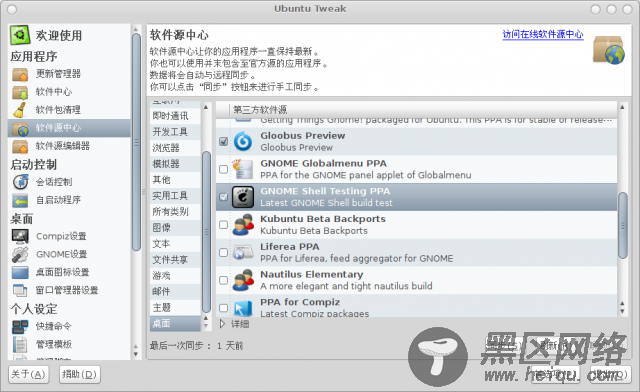Select the 模拟器 category
Screen dimensions: 640x392
[175, 164]
